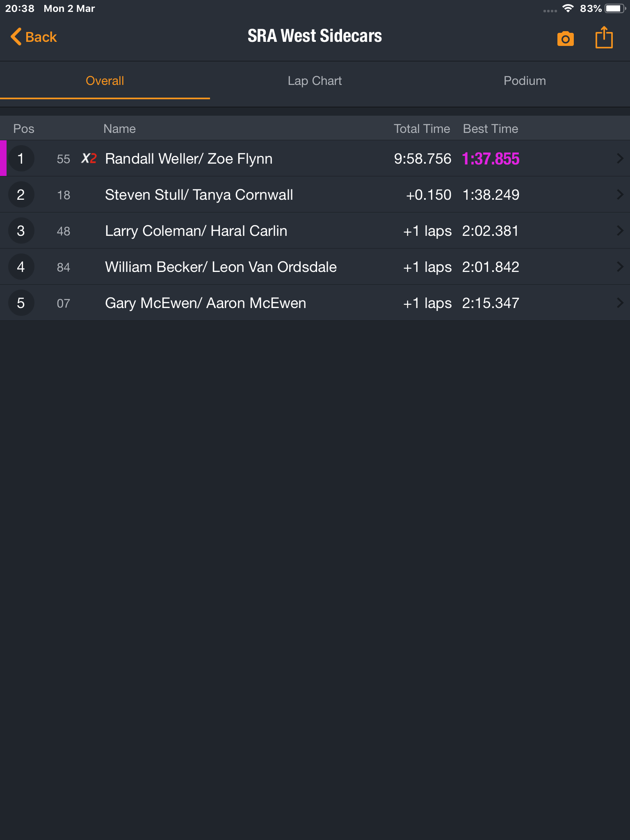Screen dimensions: 630x840
Task: Tap the position 3 circle badge
Action: coord(21,231)
